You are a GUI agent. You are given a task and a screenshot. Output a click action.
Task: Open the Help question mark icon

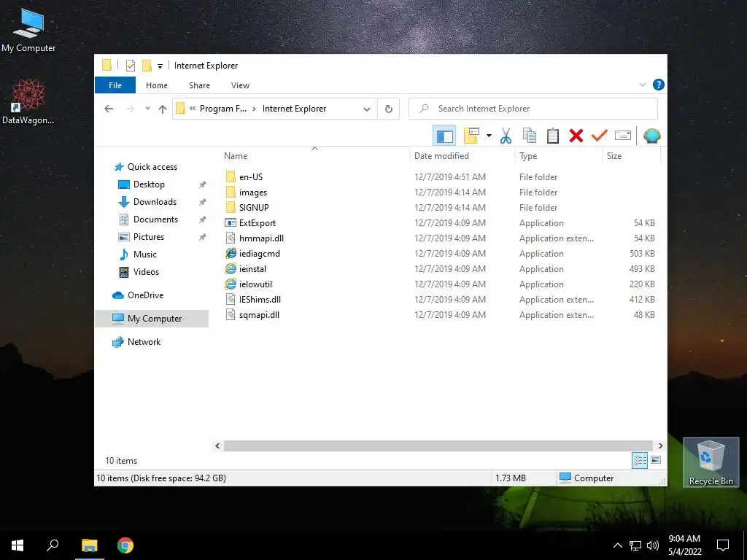click(659, 85)
